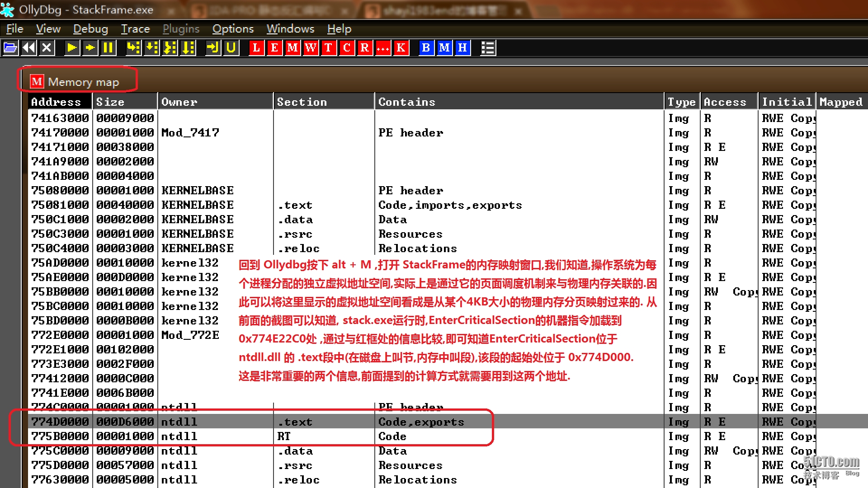Click the Contains column header

pos(519,102)
